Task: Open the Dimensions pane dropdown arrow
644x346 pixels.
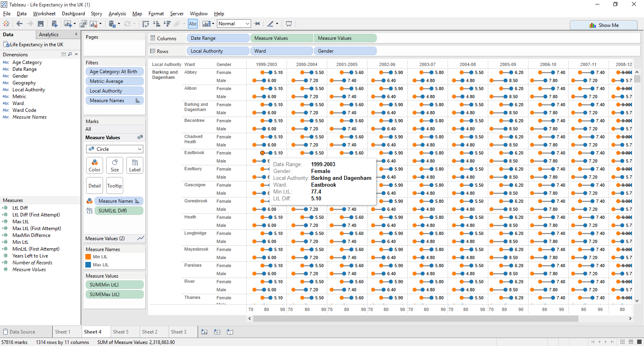Action: pyautogui.click(x=76, y=54)
